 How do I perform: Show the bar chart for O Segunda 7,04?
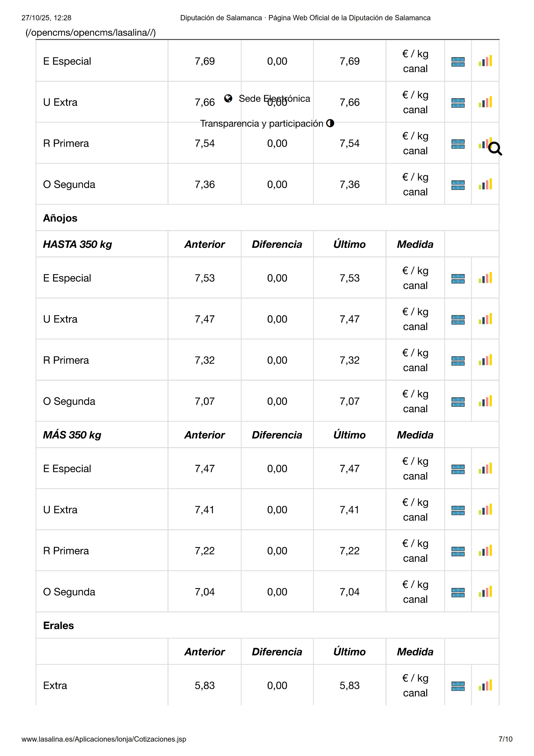coord(485,592)
